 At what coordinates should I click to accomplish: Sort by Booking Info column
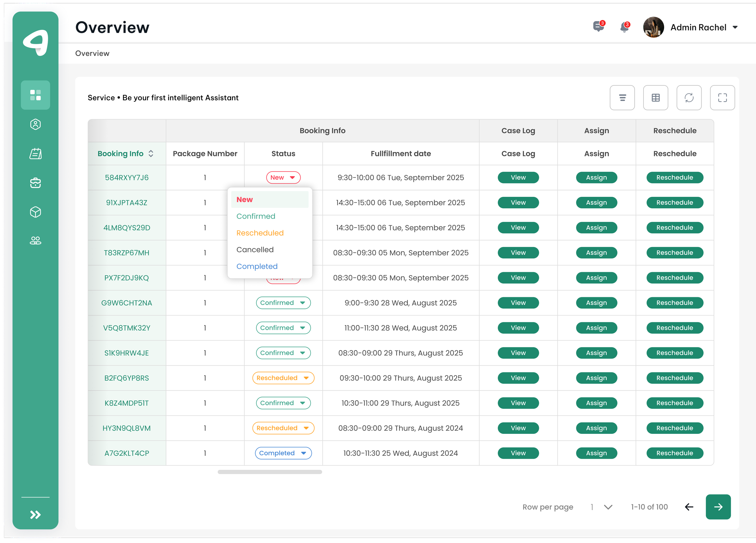[x=151, y=154]
